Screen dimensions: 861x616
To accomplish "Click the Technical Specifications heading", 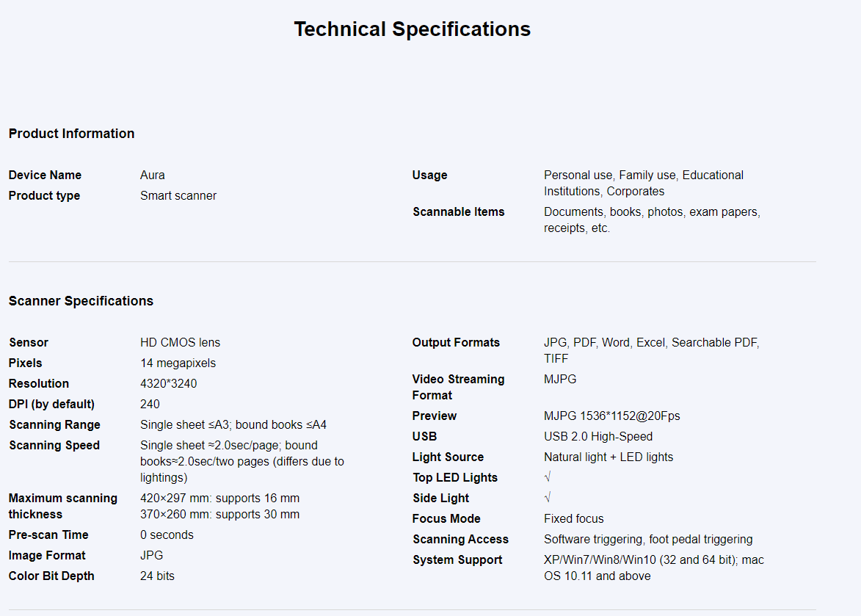I will point(413,29).
